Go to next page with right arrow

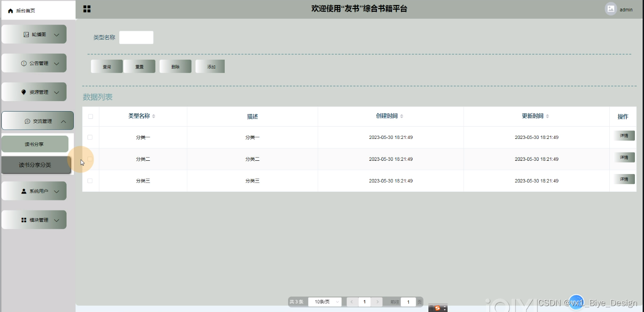coord(377,302)
